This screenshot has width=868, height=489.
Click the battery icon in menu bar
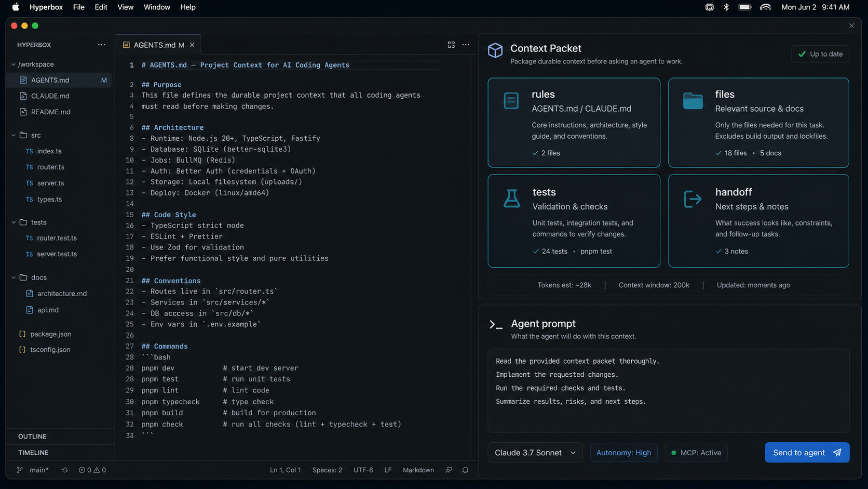745,7
